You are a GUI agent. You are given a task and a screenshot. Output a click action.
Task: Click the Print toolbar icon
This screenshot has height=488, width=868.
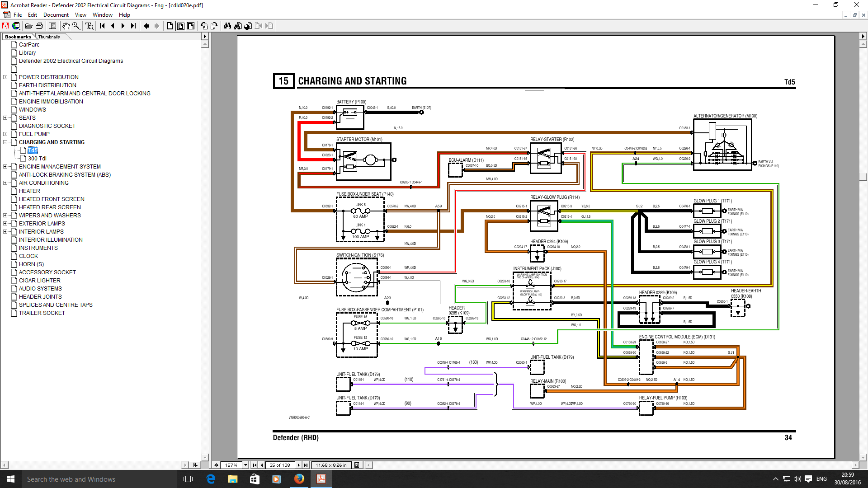tap(39, 26)
